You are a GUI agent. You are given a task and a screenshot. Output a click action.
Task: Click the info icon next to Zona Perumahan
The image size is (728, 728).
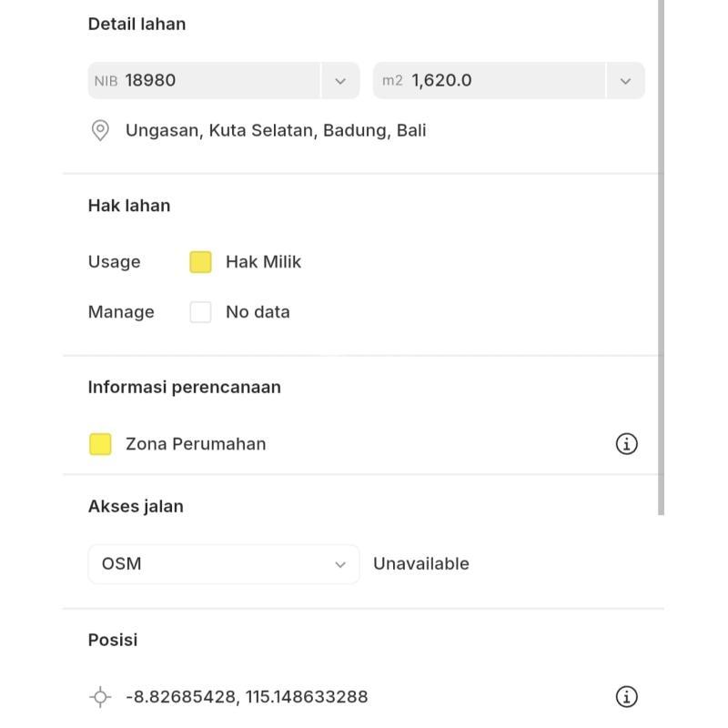tap(626, 444)
